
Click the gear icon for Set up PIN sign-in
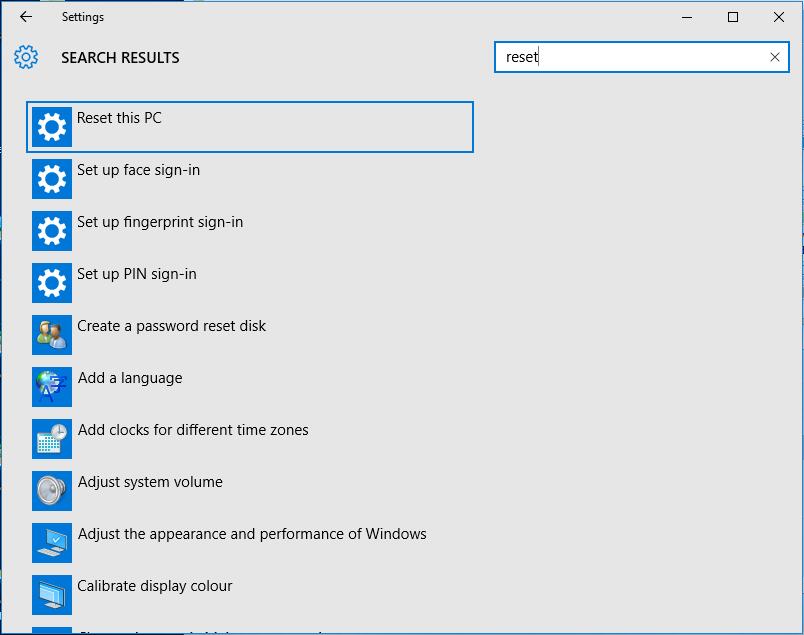(x=52, y=283)
